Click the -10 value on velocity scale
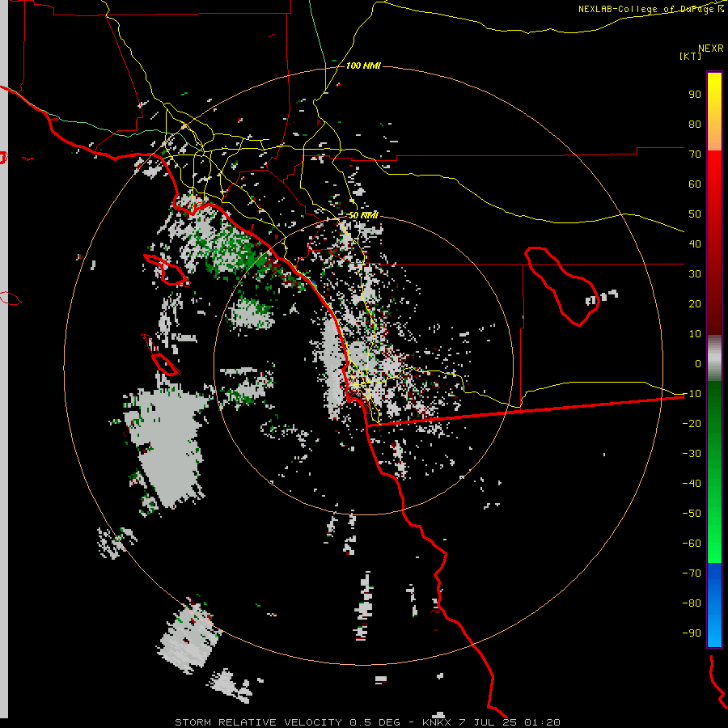 [692, 394]
